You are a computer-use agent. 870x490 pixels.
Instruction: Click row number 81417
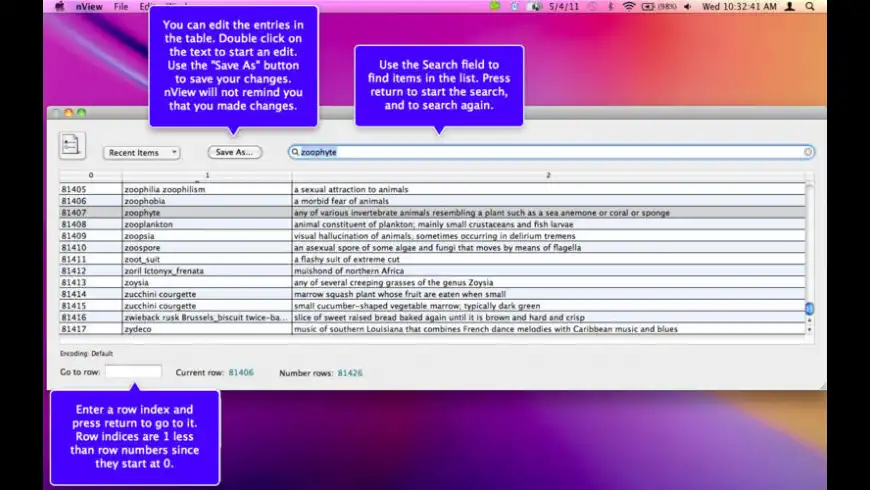point(74,329)
